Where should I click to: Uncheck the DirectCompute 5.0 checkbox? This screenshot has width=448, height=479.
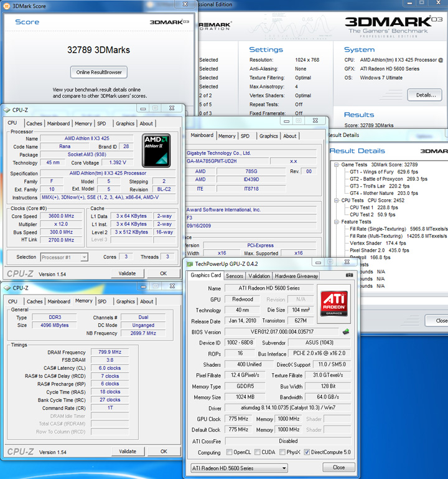pyautogui.click(x=307, y=452)
